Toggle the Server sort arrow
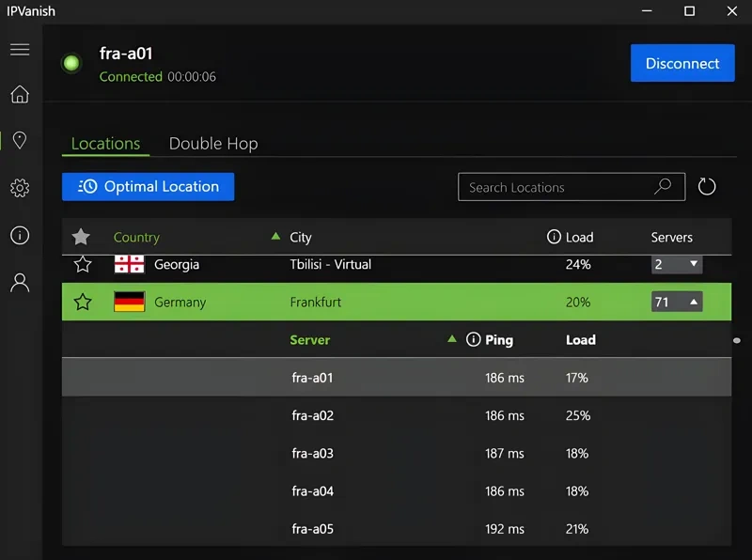 pyautogui.click(x=452, y=339)
